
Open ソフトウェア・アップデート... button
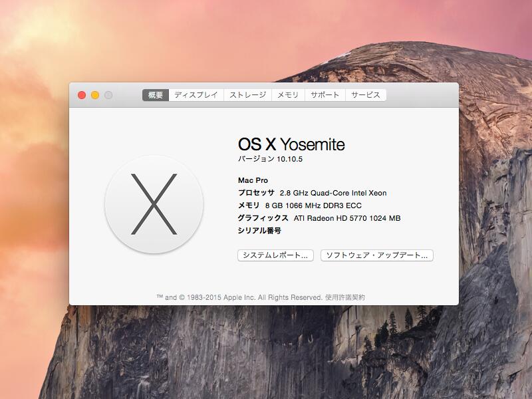click(x=376, y=255)
